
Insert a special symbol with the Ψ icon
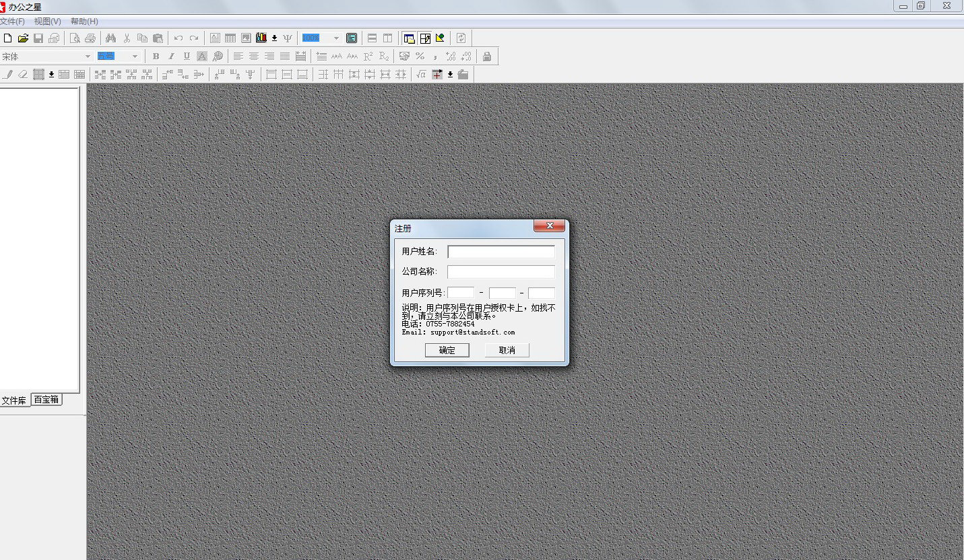[288, 38]
